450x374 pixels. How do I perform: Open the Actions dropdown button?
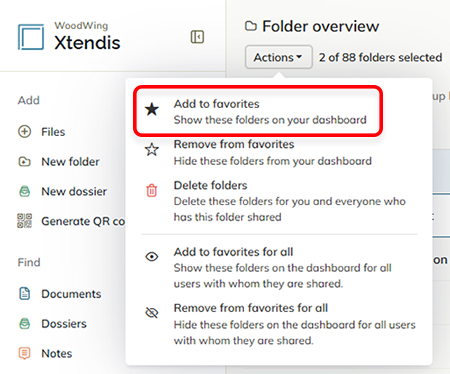point(279,57)
